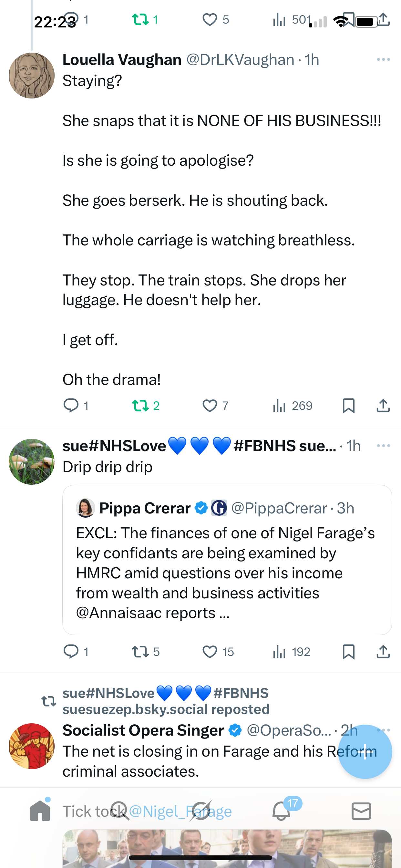401x868 pixels.
Task: Open the Home tab
Action: coord(40,811)
